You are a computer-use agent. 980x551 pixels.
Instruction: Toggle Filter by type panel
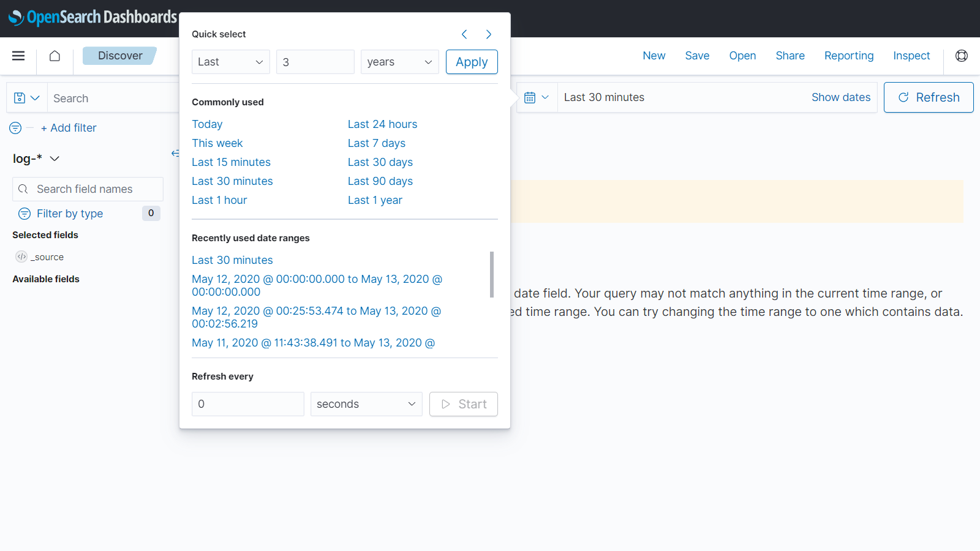[69, 214]
